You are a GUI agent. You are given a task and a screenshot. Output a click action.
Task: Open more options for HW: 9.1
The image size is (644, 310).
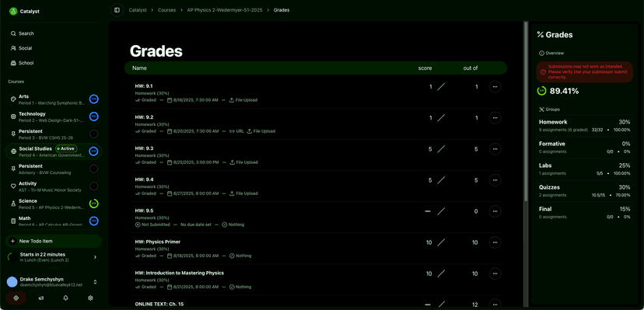pos(495,87)
